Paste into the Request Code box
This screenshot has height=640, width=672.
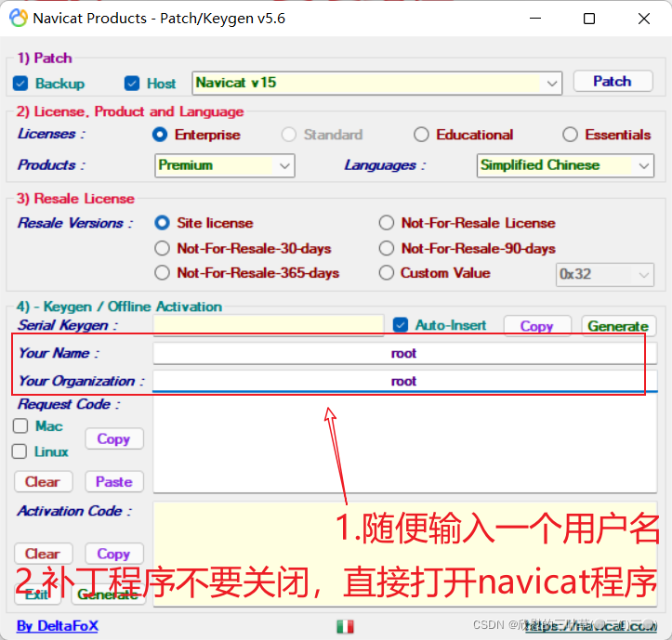pos(114,481)
